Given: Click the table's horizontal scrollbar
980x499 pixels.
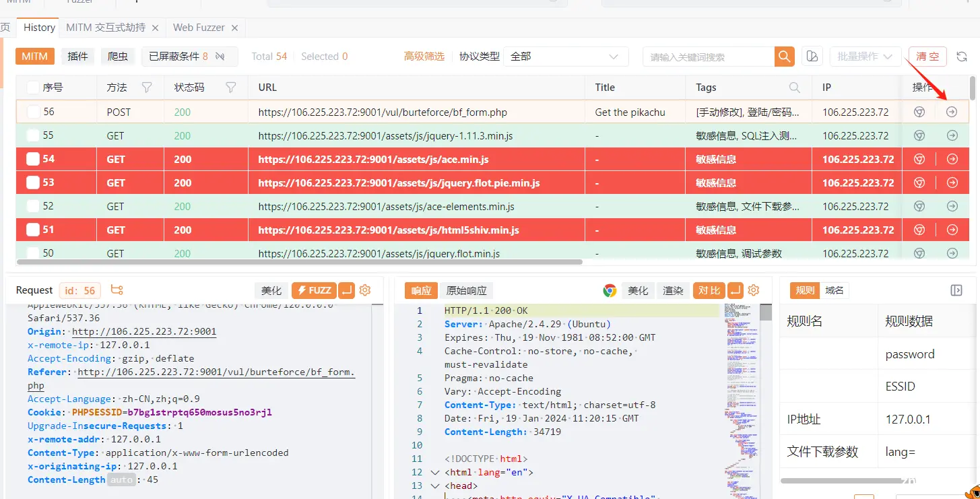Looking at the screenshot, I should (x=300, y=261).
